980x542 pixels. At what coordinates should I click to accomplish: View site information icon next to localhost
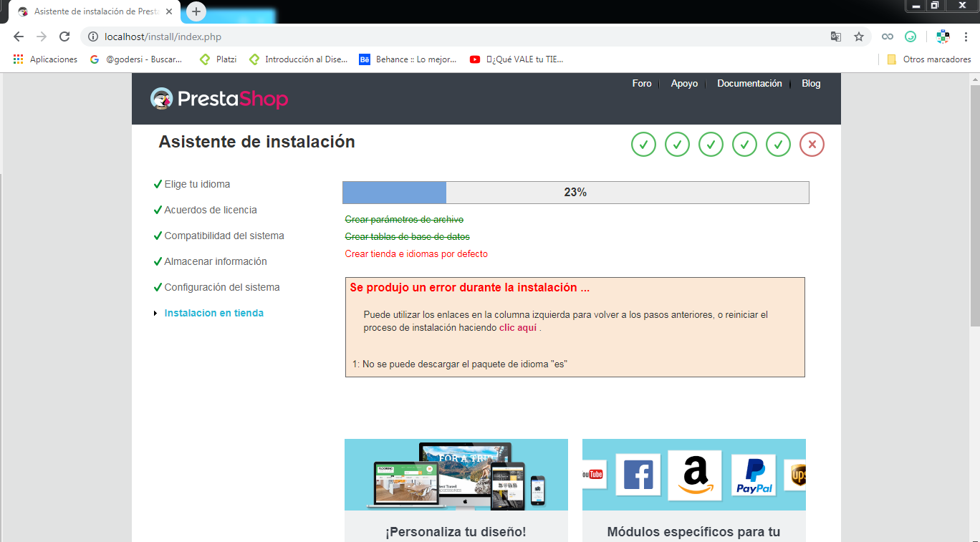[92, 37]
